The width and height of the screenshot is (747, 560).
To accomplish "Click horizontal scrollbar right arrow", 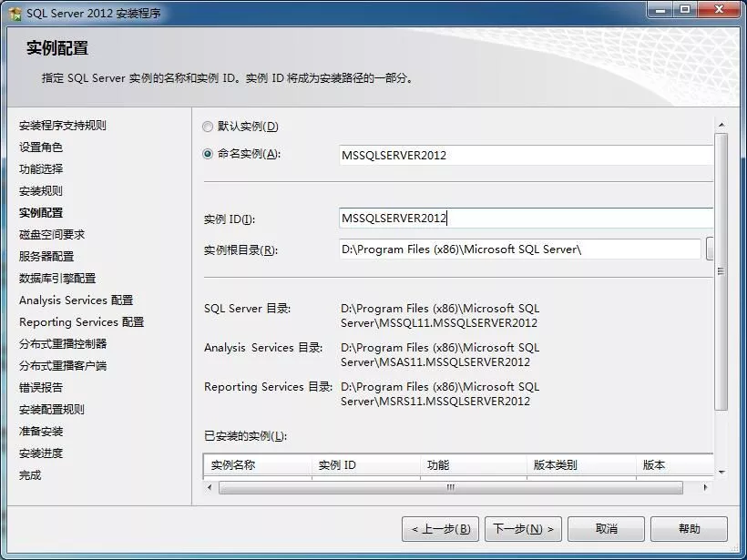I will 706,488.
